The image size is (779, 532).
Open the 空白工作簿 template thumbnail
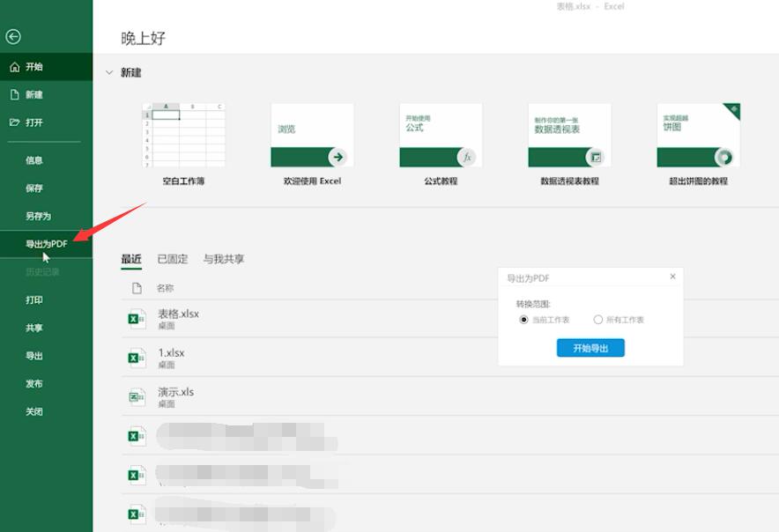(x=183, y=135)
